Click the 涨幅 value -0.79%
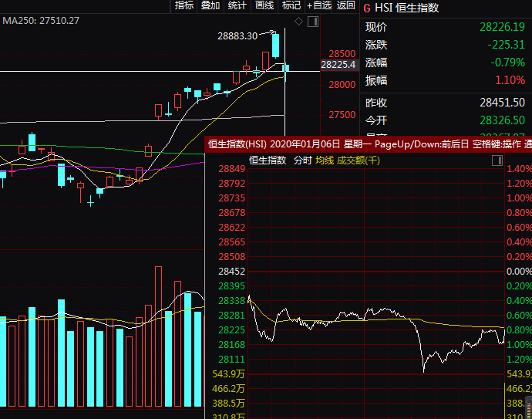The height and width of the screenshot is (419, 532). [x=507, y=63]
